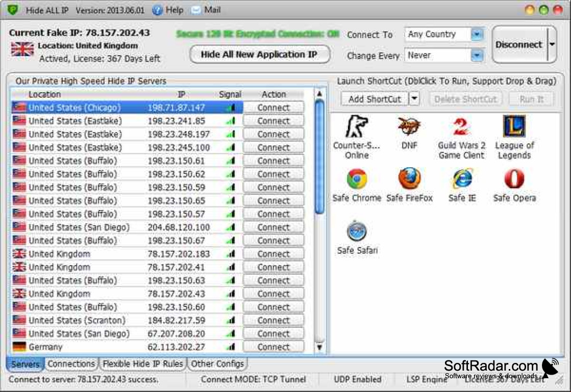Open the Safe Chrome shortcut

(x=357, y=185)
